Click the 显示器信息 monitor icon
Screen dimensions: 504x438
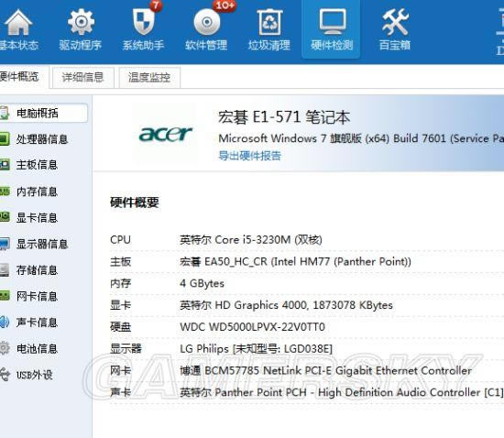coord(5,244)
